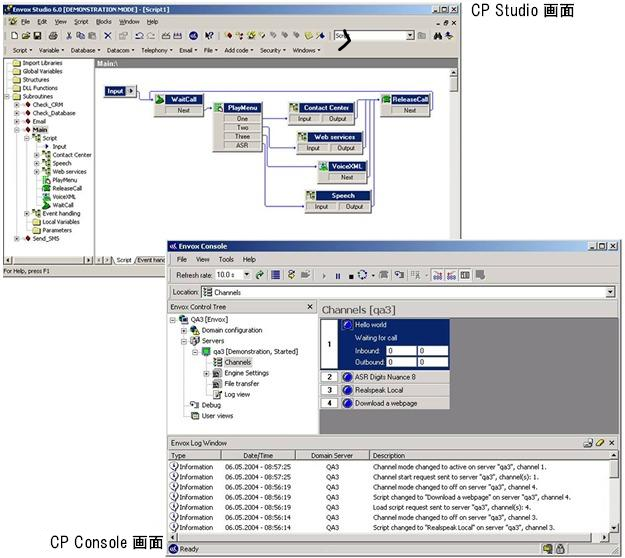This screenshot has width=625, height=558.
Task: Click the Save disk icon in Studio toolbar
Action: (x=37, y=35)
